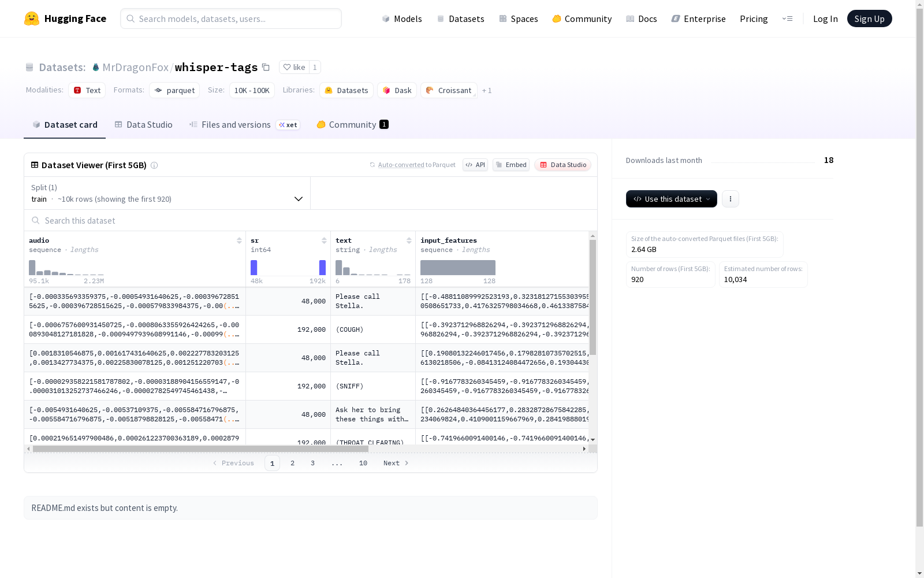Show the +1 additional libraries

click(x=487, y=90)
